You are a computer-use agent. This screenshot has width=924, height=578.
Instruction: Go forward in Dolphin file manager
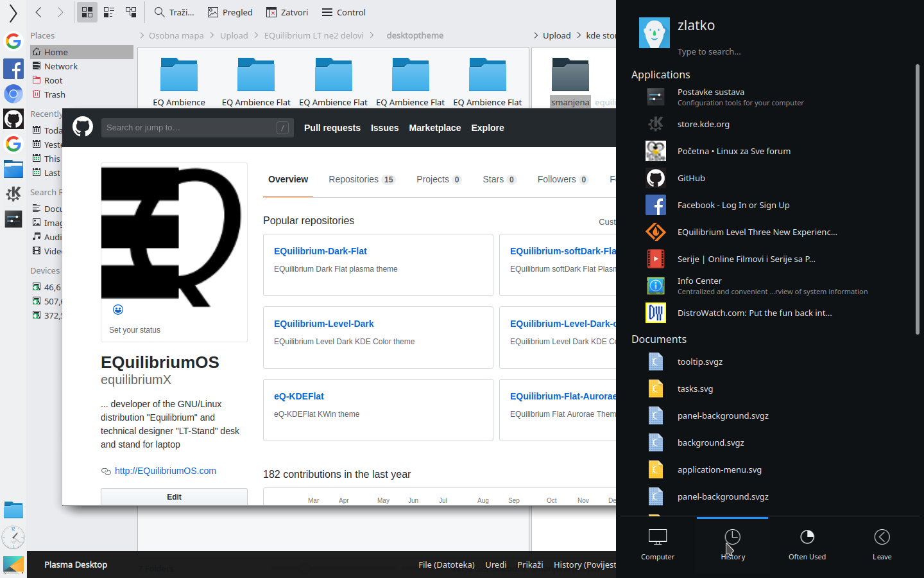coord(60,12)
